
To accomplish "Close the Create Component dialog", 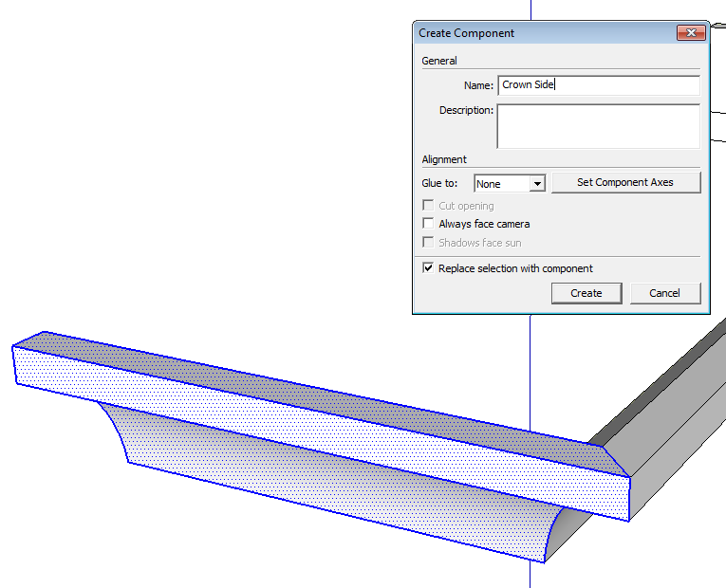I will pos(691,33).
